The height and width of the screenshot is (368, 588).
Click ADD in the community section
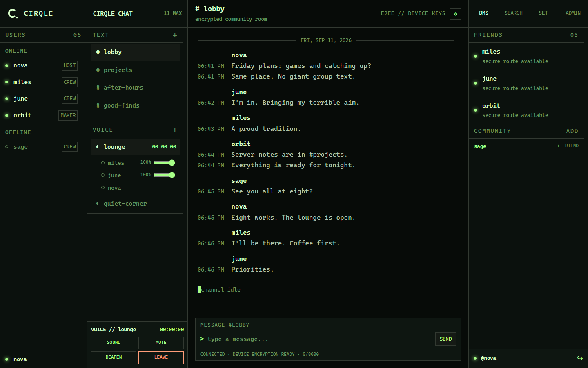(572, 131)
